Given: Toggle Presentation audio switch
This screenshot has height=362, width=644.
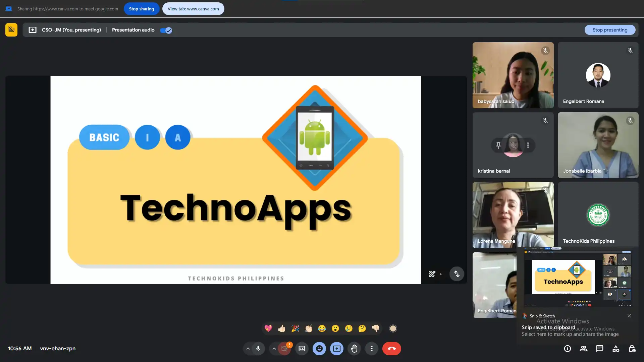Looking at the screenshot, I should (166, 30).
